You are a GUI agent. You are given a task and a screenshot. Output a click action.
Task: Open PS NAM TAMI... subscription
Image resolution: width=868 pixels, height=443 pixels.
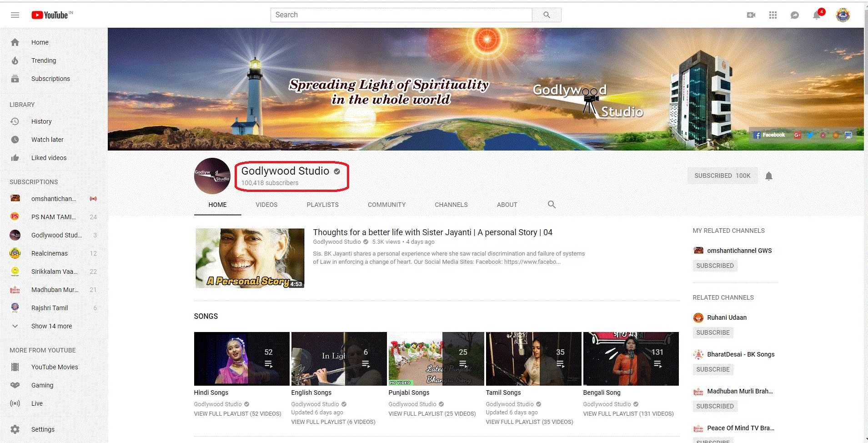tap(54, 217)
